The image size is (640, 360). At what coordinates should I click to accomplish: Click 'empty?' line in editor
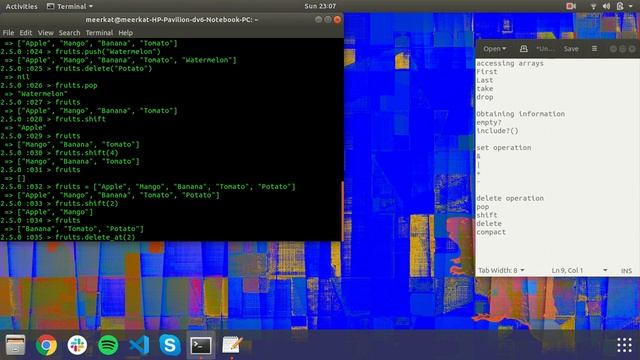pos(489,122)
